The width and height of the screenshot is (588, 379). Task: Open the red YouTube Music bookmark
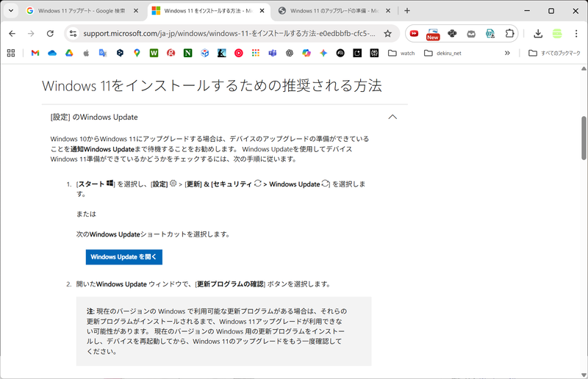click(238, 53)
